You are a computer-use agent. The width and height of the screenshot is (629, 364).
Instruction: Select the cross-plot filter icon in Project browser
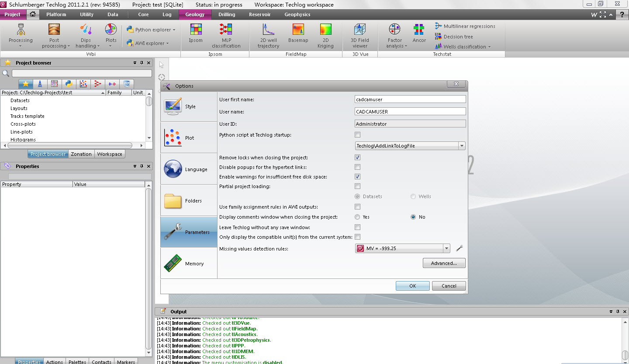pyautogui.click(x=83, y=84)
